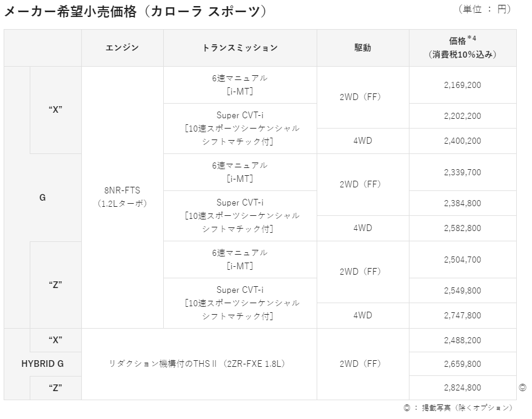Screen dimensions: 532x419
Task: Select the 2,488,200 hybrid price cell
Action: pyautogui.click(x=462, y=340)
